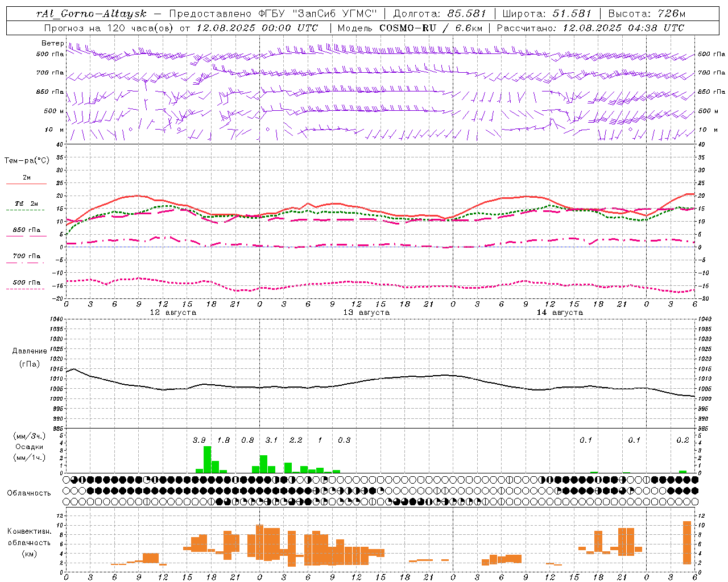Select the "Td 2м" dew point legend entry

[x=26, y=203]
